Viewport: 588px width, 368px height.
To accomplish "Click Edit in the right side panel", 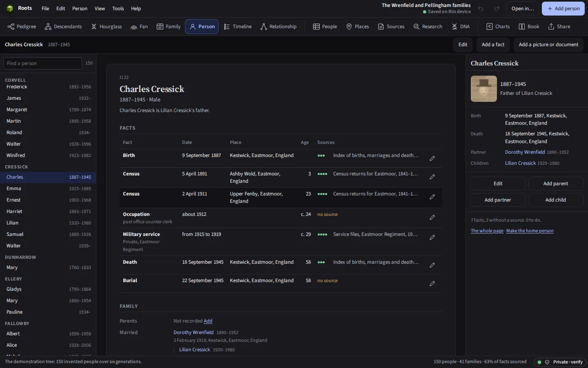I will point(498,184).
